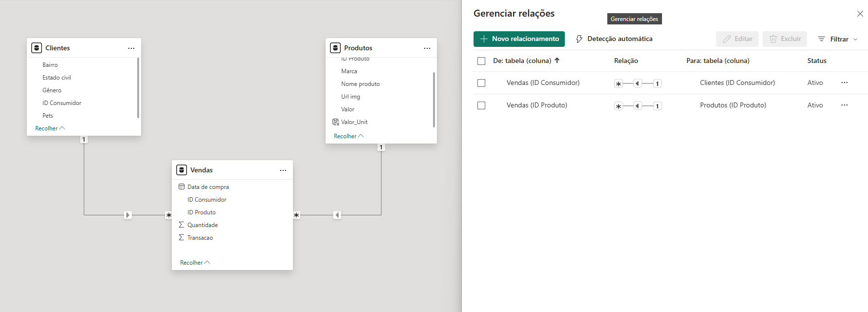The image size is (868, 312).
Task: Close the Gerenciar relações panel
Action: [860, 14]
